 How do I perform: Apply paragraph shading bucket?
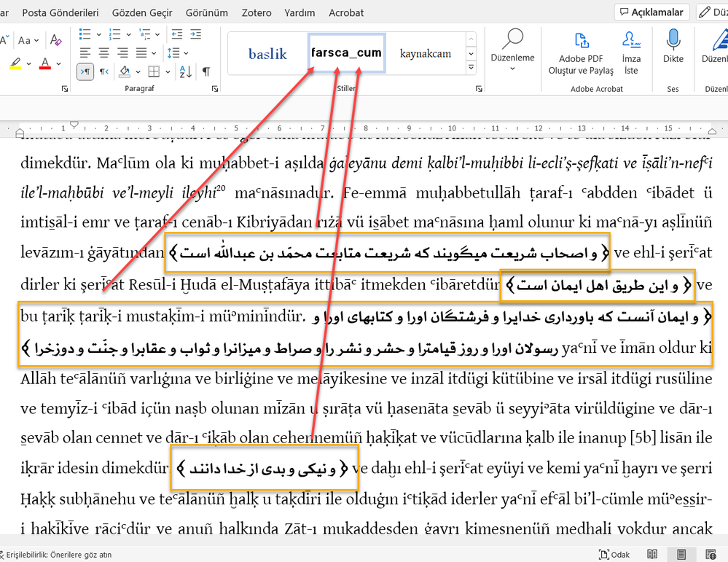(x=125, y=71)
